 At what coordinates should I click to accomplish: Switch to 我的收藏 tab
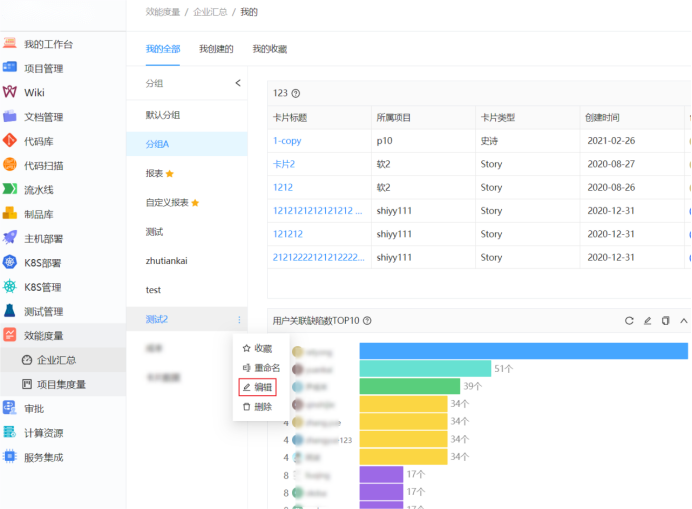pos(269,49)
